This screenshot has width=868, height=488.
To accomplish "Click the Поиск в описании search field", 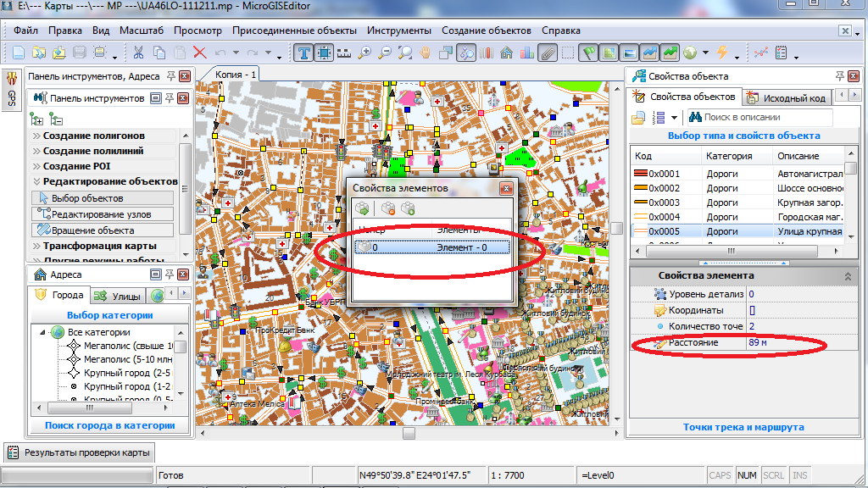I will pyautogui.click(x=767, y=117).
